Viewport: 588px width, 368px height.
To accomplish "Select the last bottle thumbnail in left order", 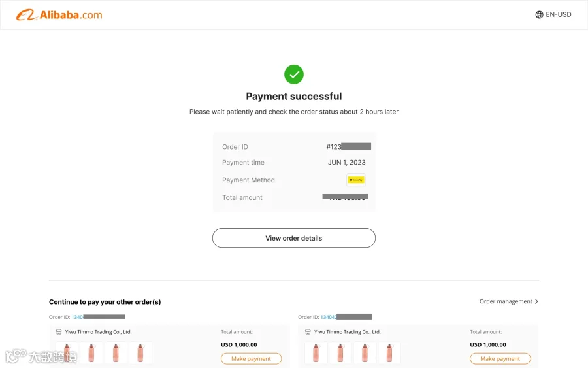I will pyautogui.click(x=140, y=352).
